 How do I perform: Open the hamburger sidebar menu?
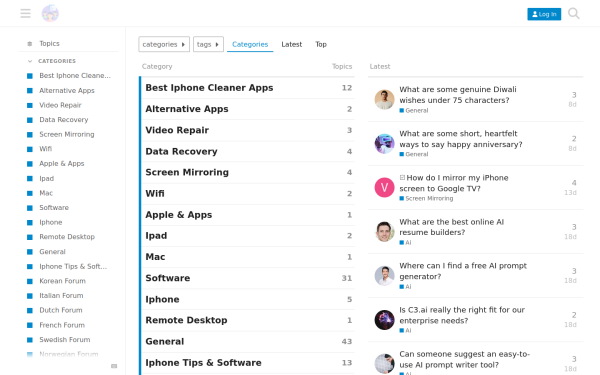[26, 14]
